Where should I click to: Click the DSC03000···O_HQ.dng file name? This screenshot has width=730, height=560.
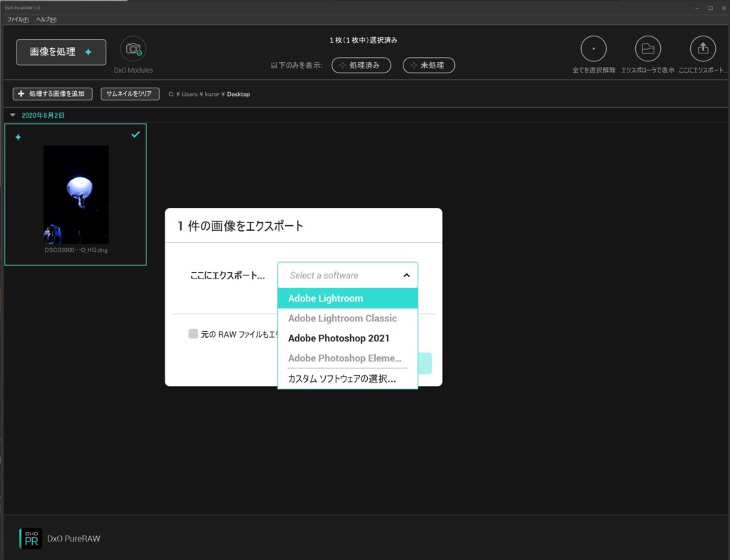point(76,250)
